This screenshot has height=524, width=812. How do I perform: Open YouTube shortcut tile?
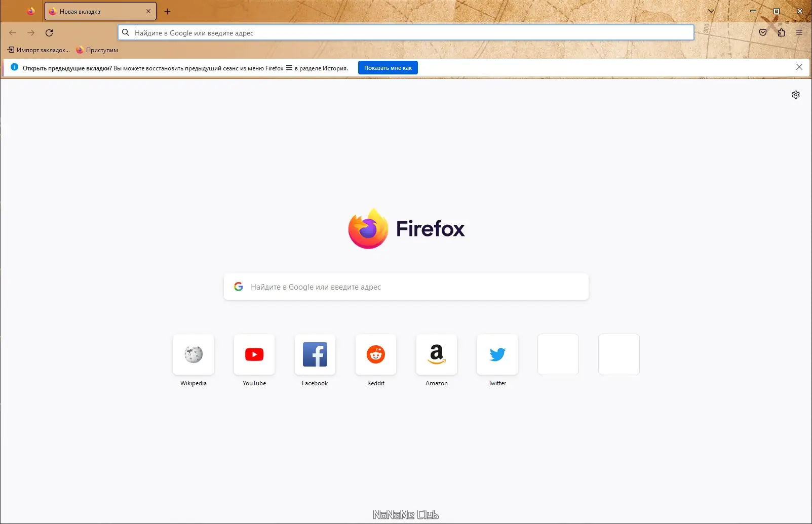[254, 354]
